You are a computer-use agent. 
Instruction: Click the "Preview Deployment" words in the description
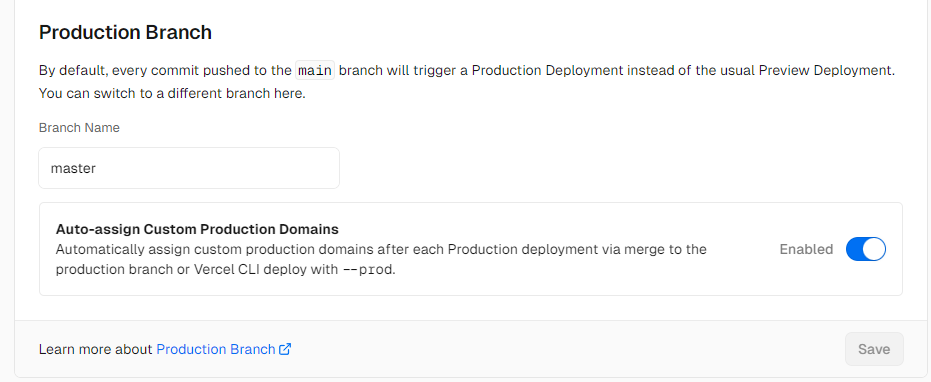(826, 71)
